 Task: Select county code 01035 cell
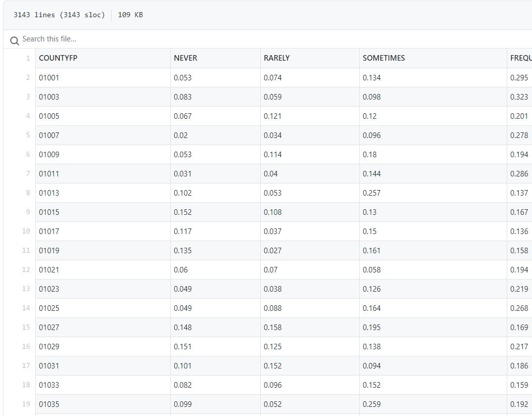pyautogui.click(x=103, y=404)
